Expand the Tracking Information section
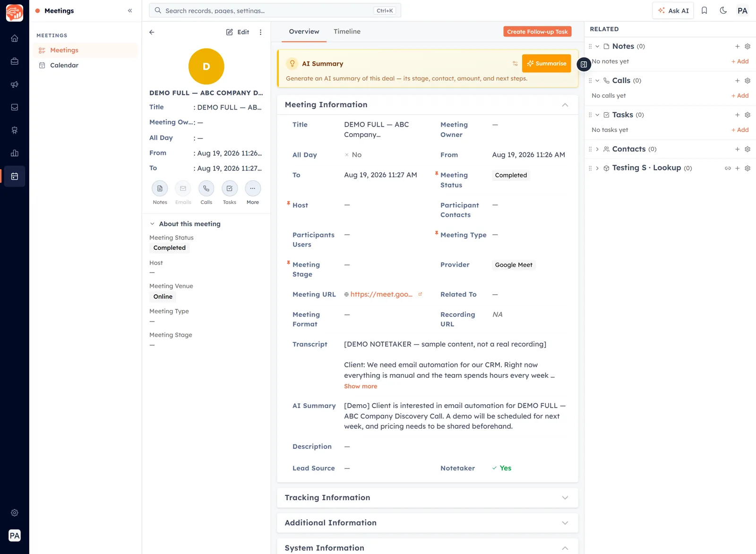This screenshot has height=554, width=756. tap(565, 498)
